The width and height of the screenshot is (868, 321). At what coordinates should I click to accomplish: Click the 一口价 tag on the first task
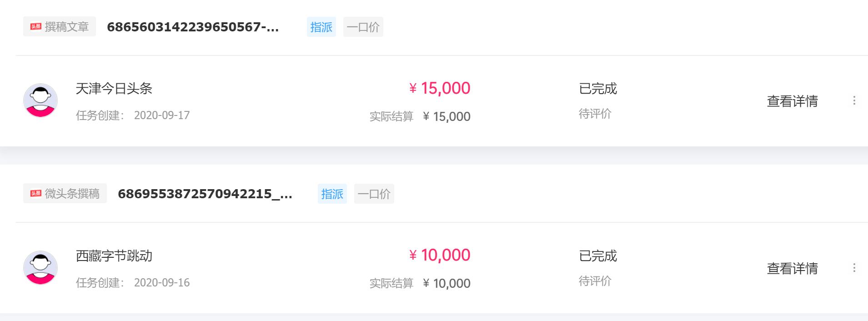tap(363, 27)
